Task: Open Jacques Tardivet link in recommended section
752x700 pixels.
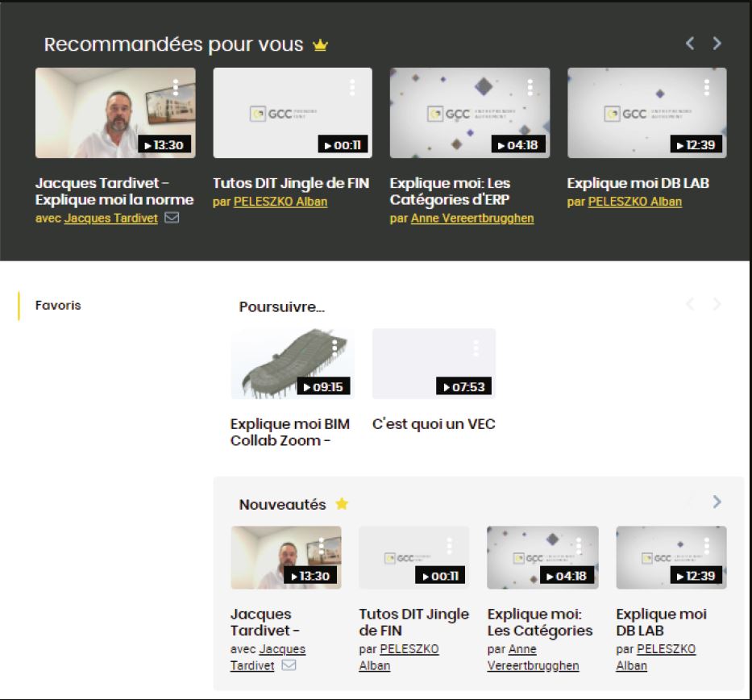Action: click(x=111, y=219)
